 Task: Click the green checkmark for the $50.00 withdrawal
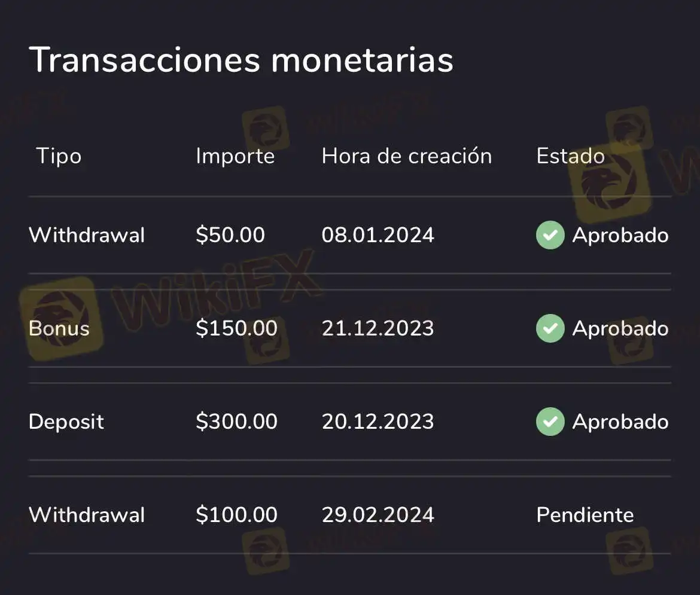(x=550, y=235)
